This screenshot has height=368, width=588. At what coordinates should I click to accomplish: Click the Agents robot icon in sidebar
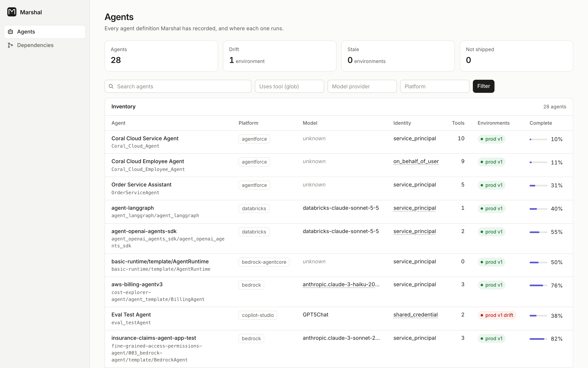(x=10, y=32)
